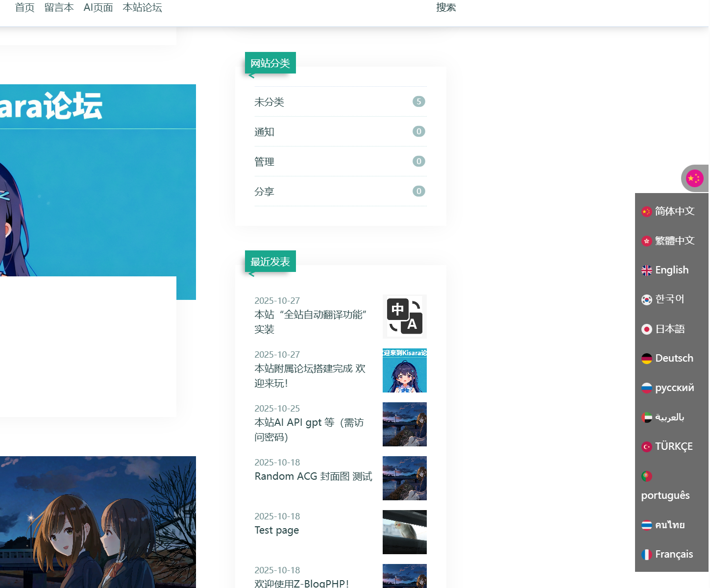Select 简体中文 flag icon in language list
Image resolution: width=710 pixels, height=588 pixels.
tap(646, 212)
